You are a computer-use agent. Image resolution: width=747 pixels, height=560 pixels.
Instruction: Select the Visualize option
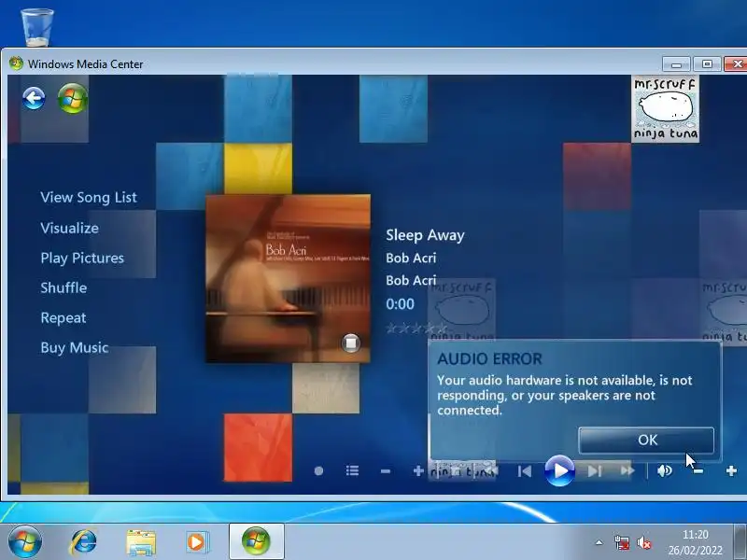[x=69, y=228]
